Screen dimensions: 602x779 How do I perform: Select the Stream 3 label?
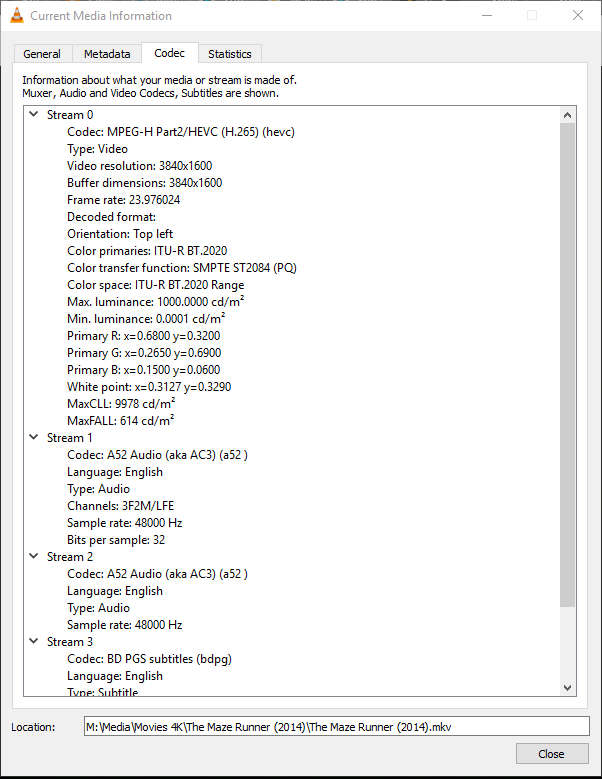[x=70, y=641]
